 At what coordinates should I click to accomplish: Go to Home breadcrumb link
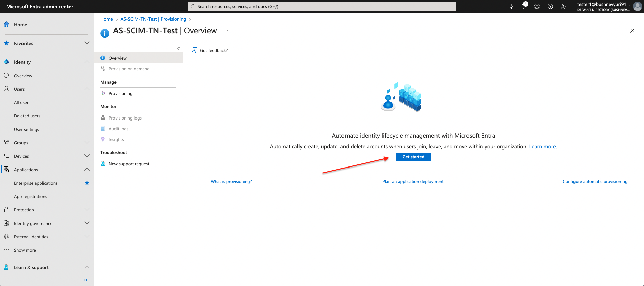pyautogui.click(x=107, y=19)
